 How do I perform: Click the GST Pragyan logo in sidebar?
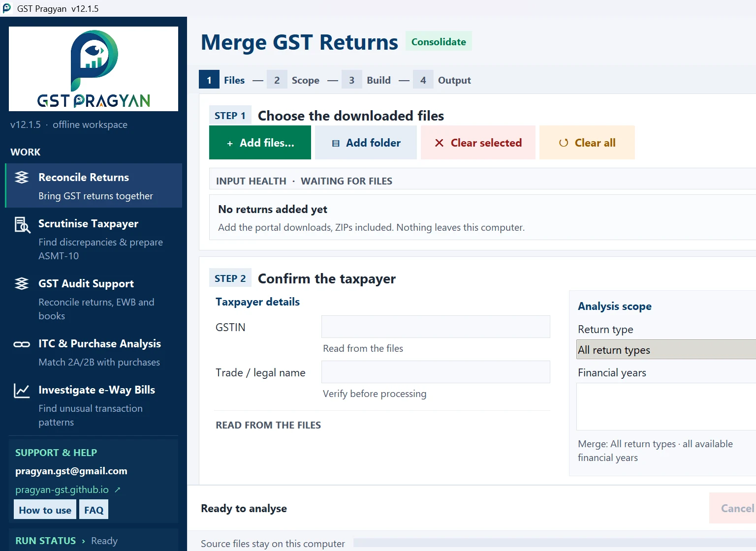pyautogui.click(x=94, y=69)
